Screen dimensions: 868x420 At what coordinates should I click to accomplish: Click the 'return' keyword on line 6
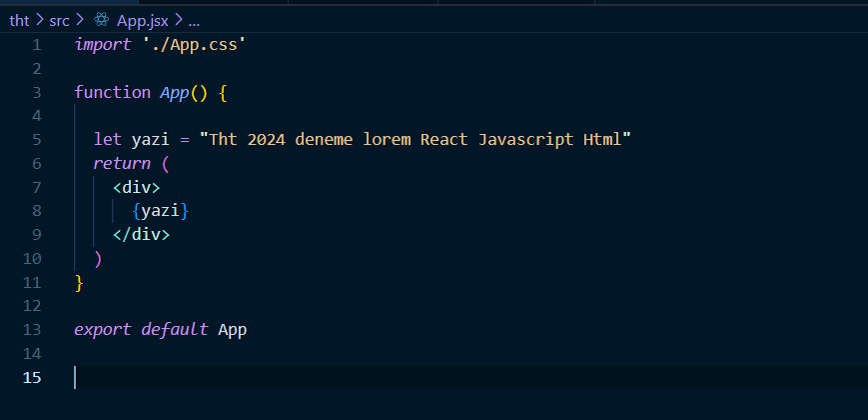[x=122, y=163]
